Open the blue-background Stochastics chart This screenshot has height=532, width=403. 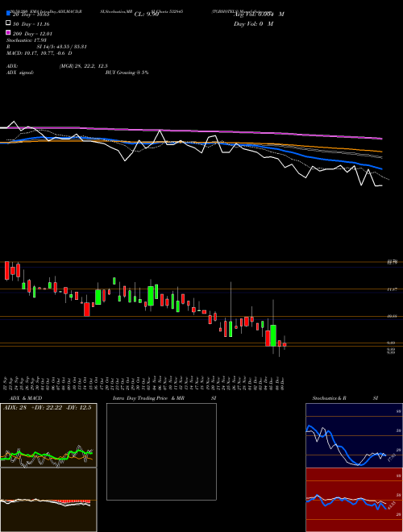[354, 435]
